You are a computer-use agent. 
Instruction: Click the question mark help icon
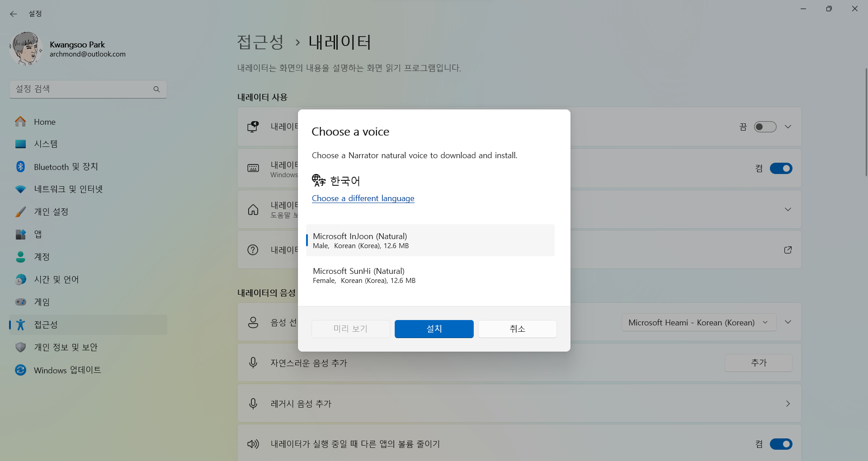click(x=253, y=250)
